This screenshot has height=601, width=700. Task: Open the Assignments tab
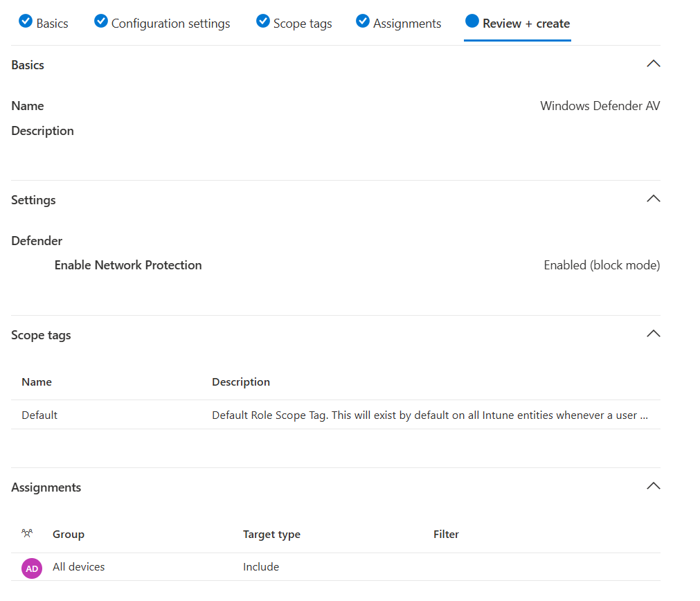click(x=407, y=24)
